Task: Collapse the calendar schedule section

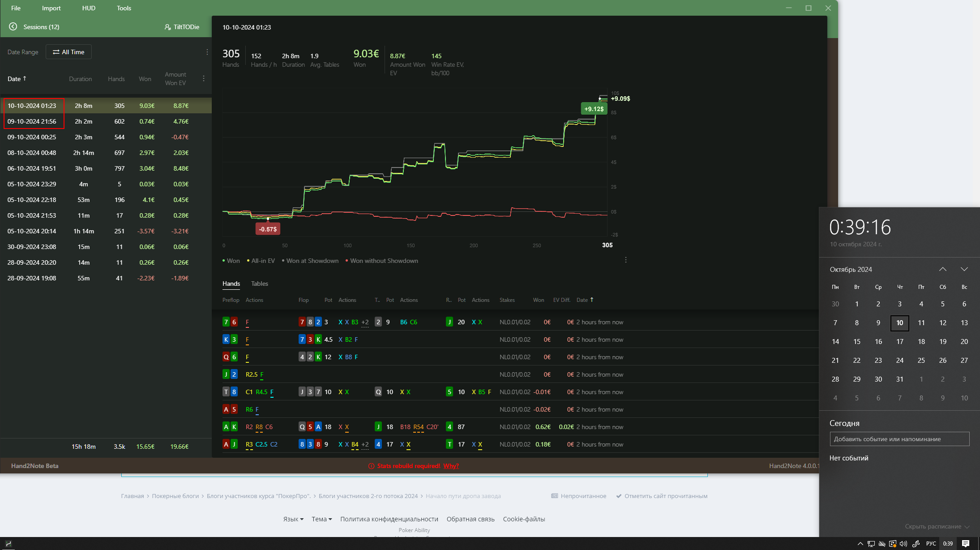Action: [x=937, y=527]
